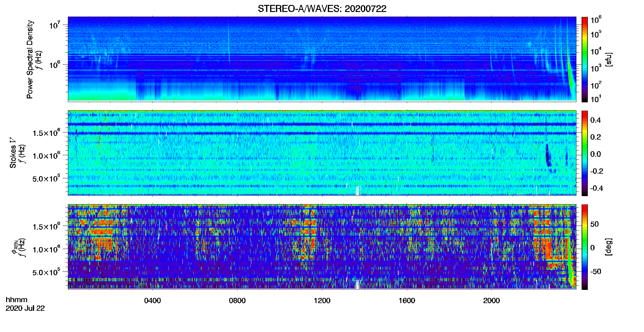Image resolution: width=644 pixels, height=332 pixels.
Task: Click the 1200 time label
Action: click(322, 301)
